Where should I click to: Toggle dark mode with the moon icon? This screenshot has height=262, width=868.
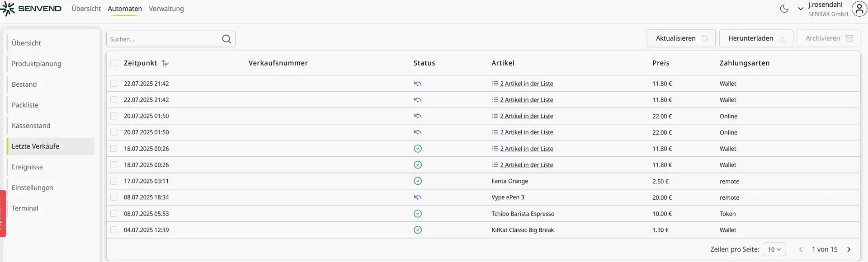coord(784,9)
